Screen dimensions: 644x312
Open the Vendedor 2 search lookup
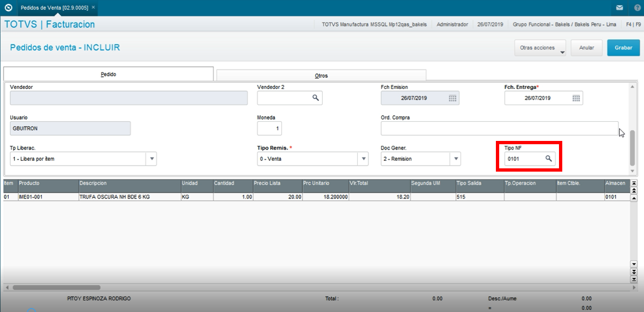[315, 98]
